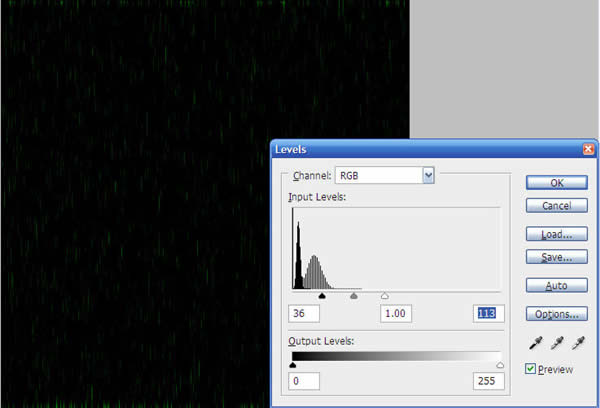Viewport: 600px width, 408px height.
Task: Focus the midtone input field showing 1.00
Action: pos(396,313)
